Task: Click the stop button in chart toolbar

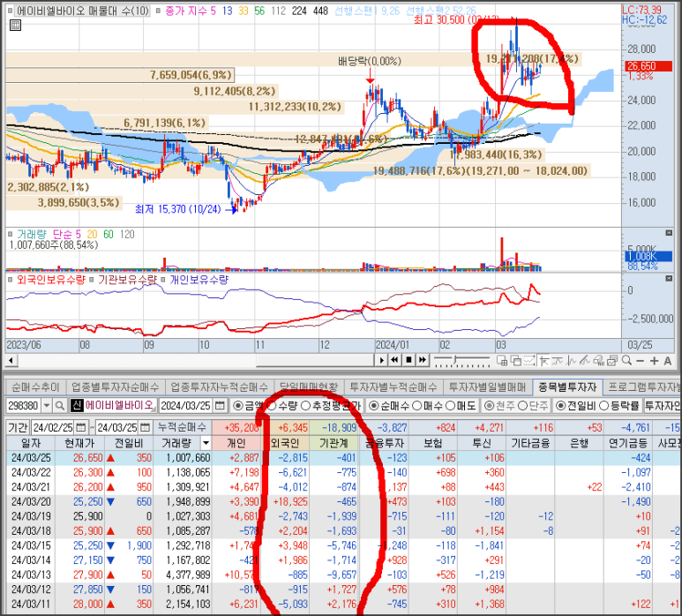Action: (x=408, y=360)
